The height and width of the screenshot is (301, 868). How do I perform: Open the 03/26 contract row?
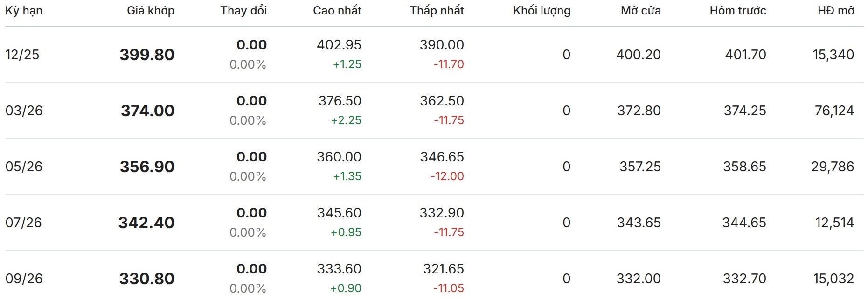(24, 111)
